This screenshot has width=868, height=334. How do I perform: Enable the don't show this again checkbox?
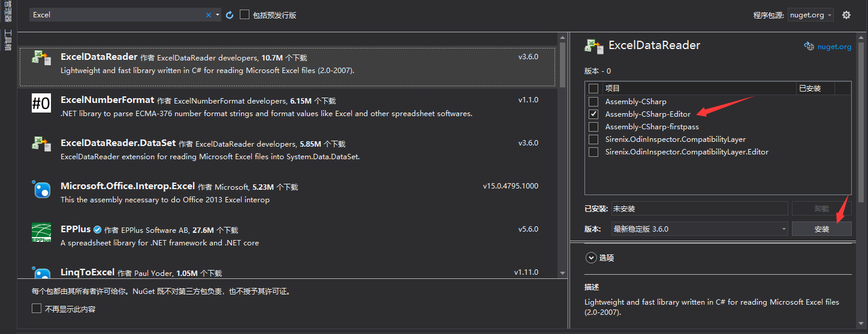pyautogui.click(x=37, y=309)
